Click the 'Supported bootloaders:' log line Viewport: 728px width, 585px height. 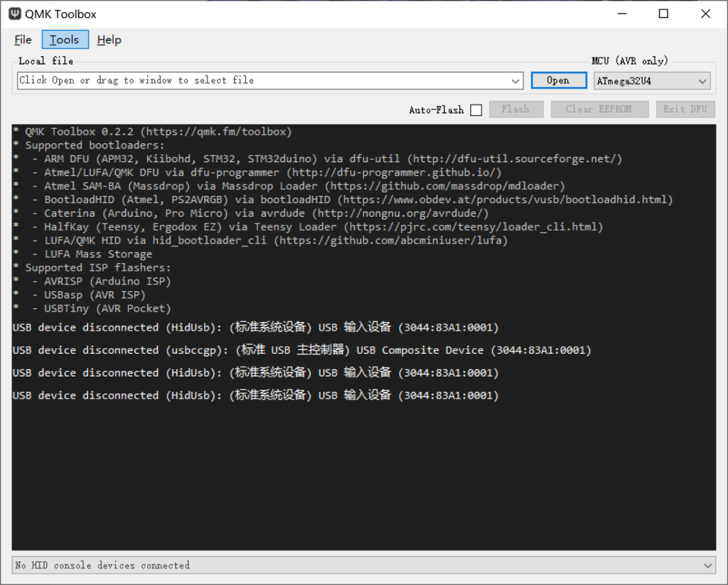click(x=89, y=145)
